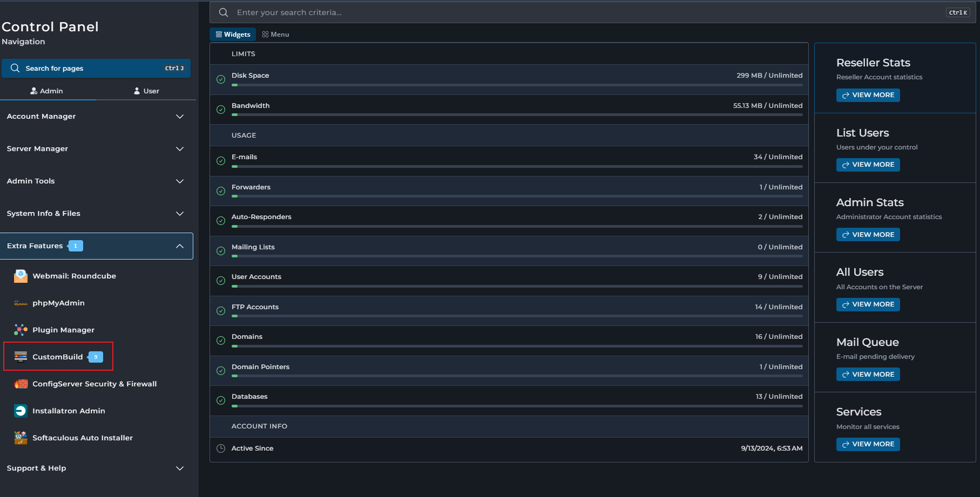Screen dimensions: 980x497
Task: Click the Auto-Responders status check icon
Action: 221,221
